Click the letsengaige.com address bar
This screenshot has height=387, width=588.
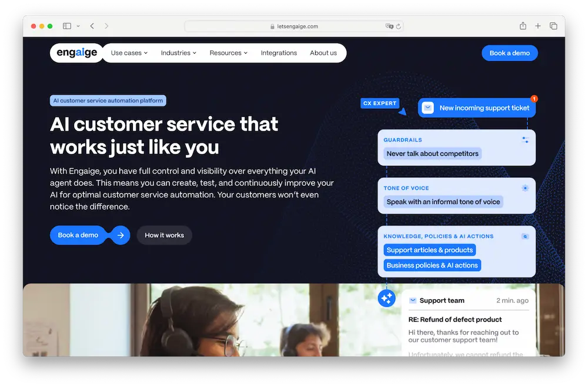[x=294, y=26]
